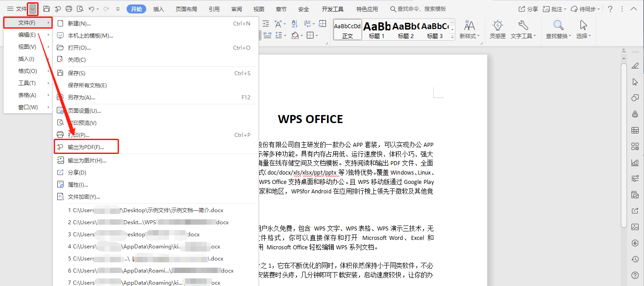
Task: Select 文字工具 wrench icon on the ribbon
Action: [x=523, y=30]
